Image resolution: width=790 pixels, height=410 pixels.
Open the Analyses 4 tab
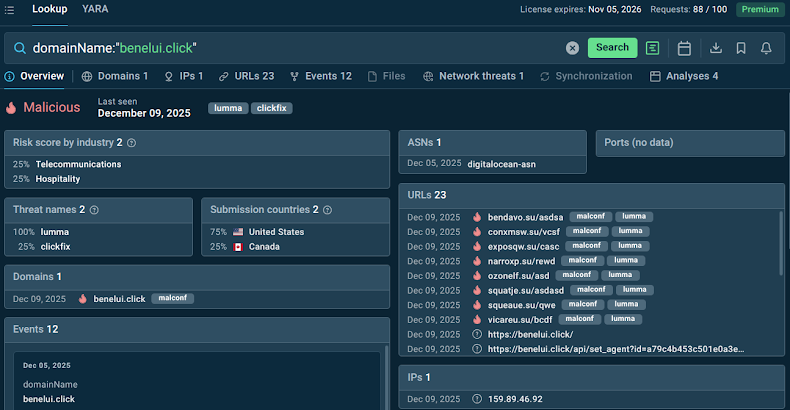tap(684, 76)
